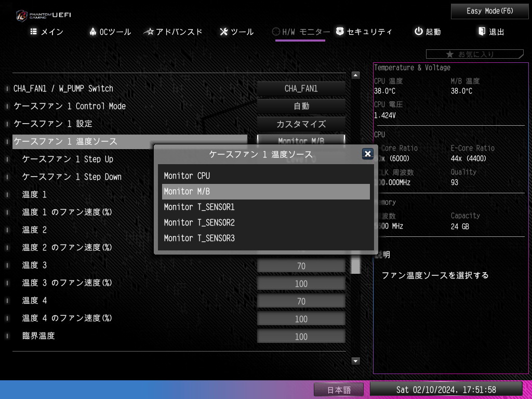Click the scrollbar down arrow
Image resolution: width=532 pixels, height=399 pixels.
point(355,361)
